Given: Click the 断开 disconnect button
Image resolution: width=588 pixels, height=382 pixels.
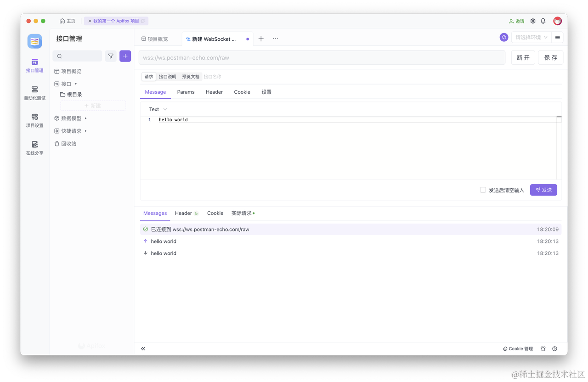Looking at the screenshot, I should click(523, 57).
